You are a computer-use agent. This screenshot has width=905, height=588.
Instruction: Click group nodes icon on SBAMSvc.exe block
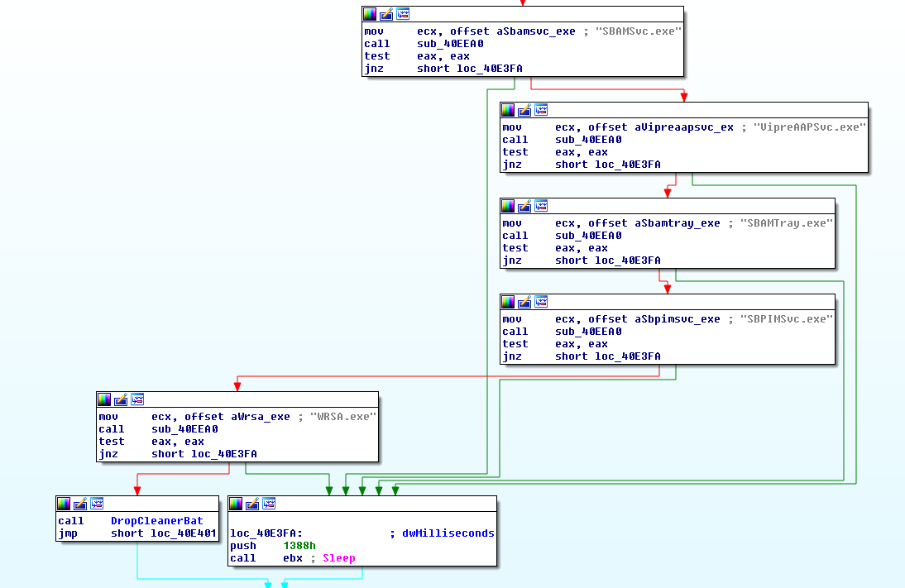403,14
